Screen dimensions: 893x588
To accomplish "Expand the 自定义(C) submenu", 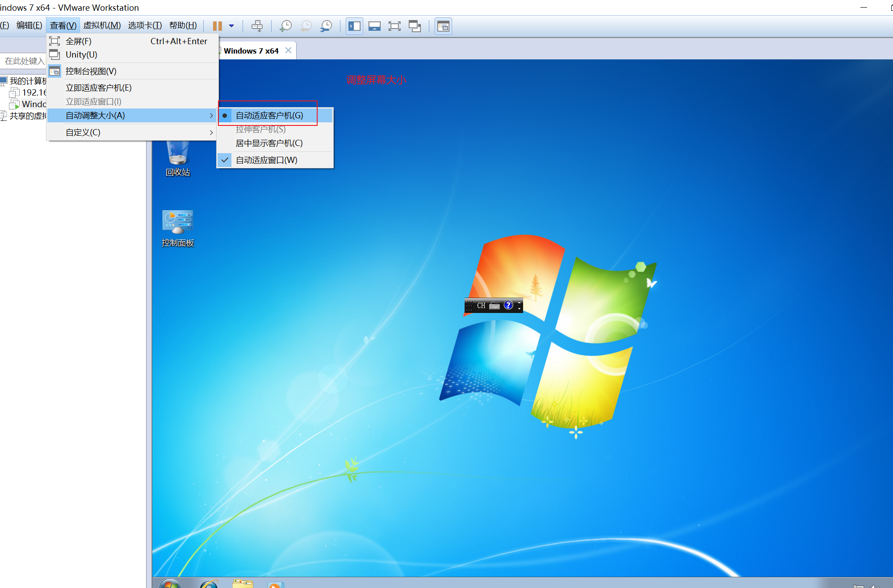I will click(133, 132).
